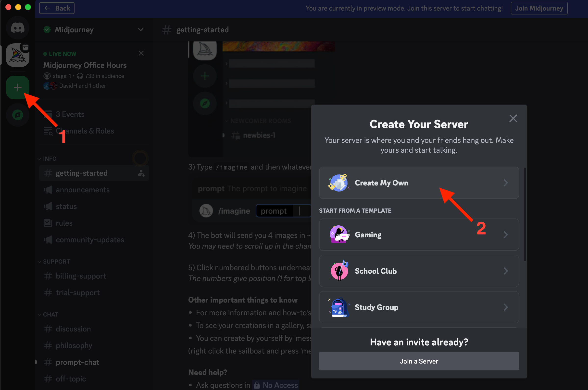Open Channels & Roles browser
Image resolution: width=588 pixels, height=390 pixels.
pyautogui.click(x=85, y=131)
